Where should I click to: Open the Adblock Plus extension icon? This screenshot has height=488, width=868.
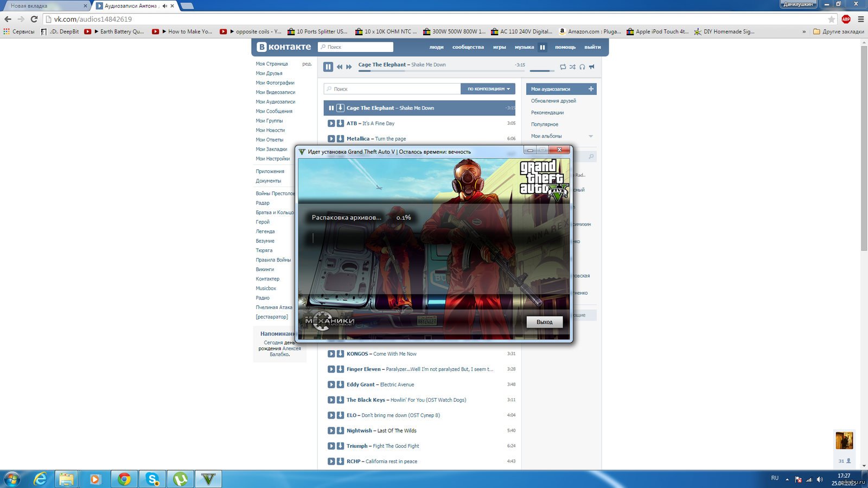pos(846,19)
